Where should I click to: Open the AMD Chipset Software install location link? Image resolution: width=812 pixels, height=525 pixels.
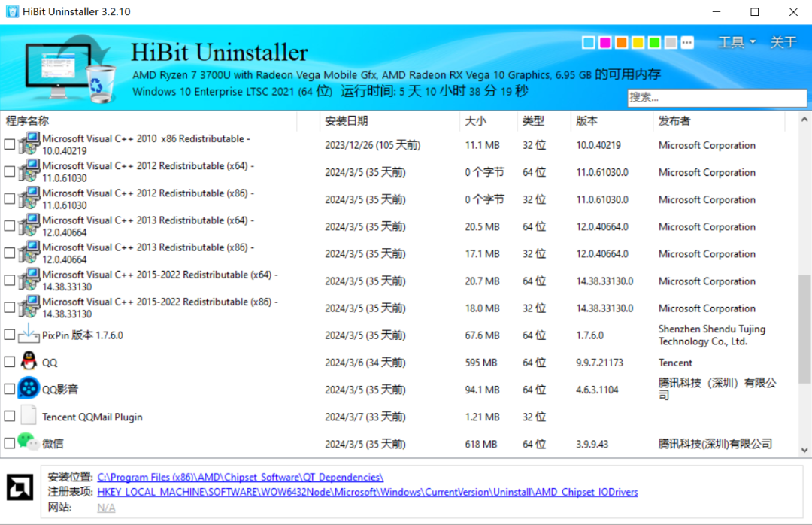pyautogui.click(x=238, y=476)
